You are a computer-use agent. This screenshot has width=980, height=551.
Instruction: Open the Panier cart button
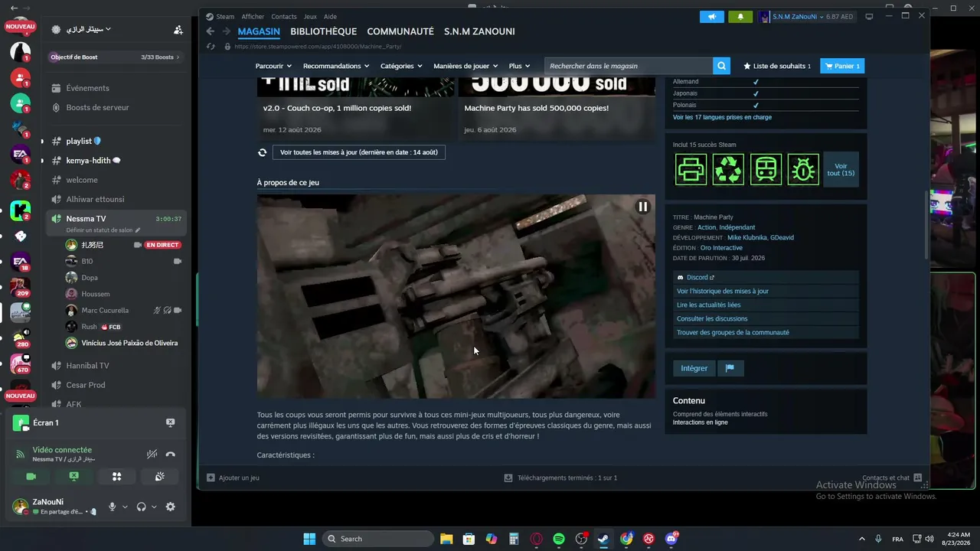[842, 66]
